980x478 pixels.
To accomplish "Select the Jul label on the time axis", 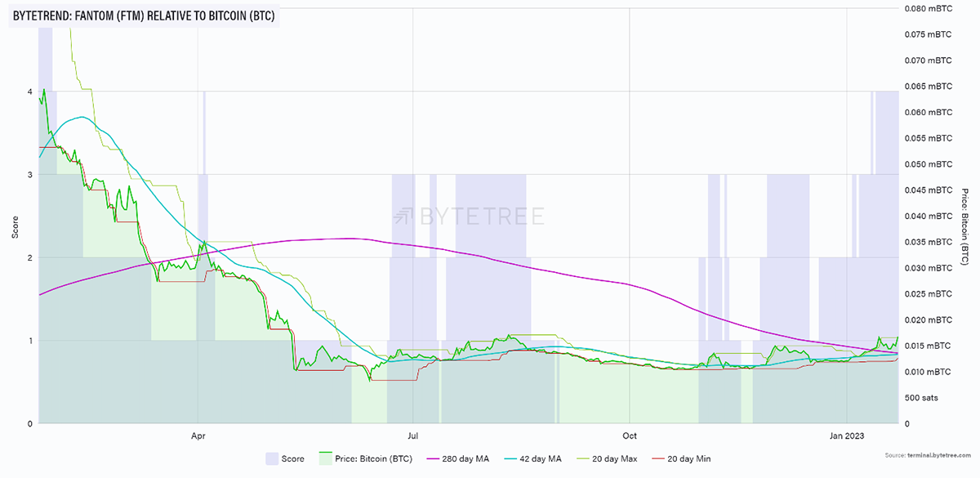I will (414, 436).
